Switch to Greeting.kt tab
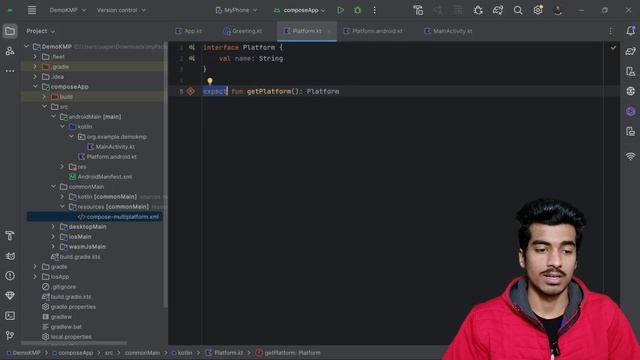 pyautogui.click(x=243, y=31)
